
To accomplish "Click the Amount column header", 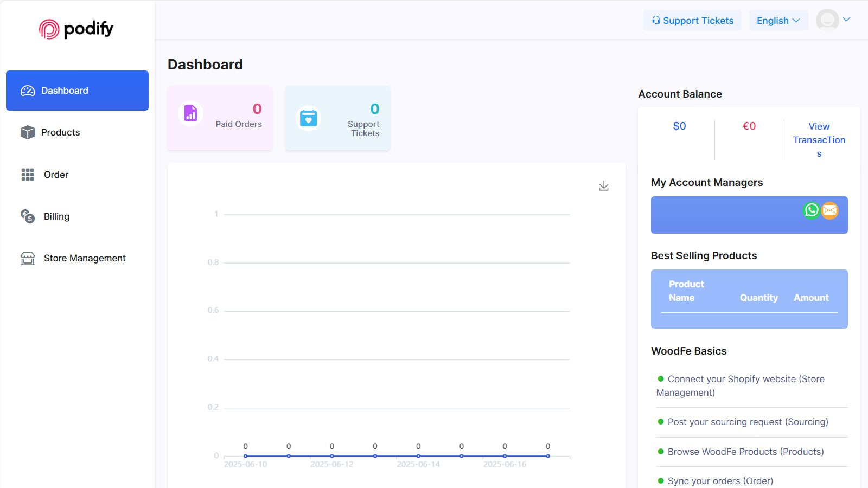I will click(x=811, y=298).
